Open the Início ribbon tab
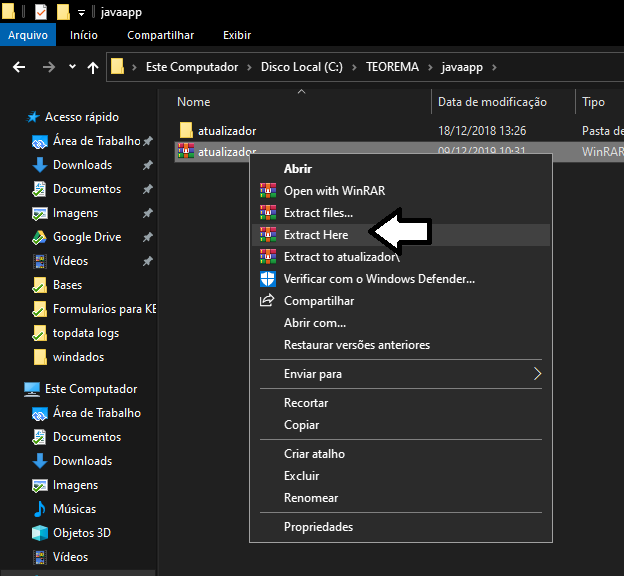This screenshot has height=576, width=624. click(84, 35)
